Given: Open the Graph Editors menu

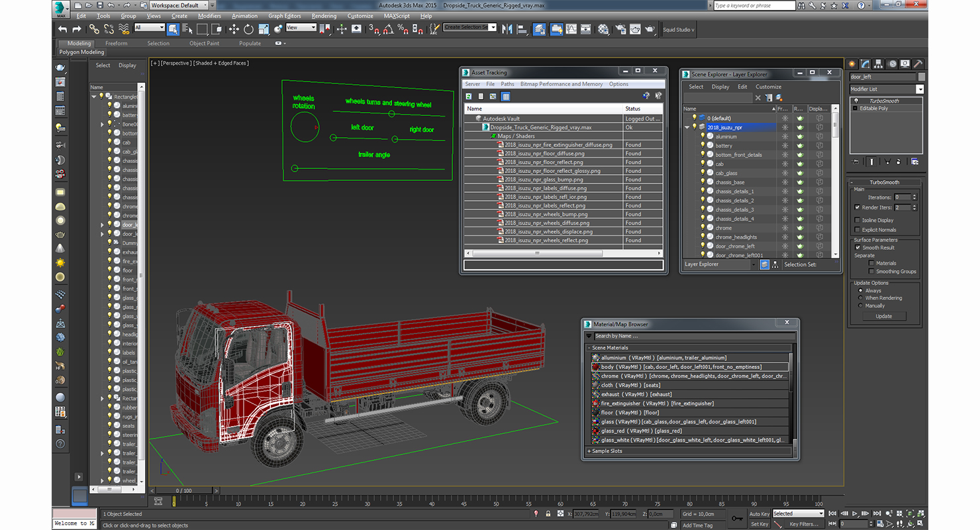Looking at the screenshot, I should pyautogui.click(x=285, y=16).
